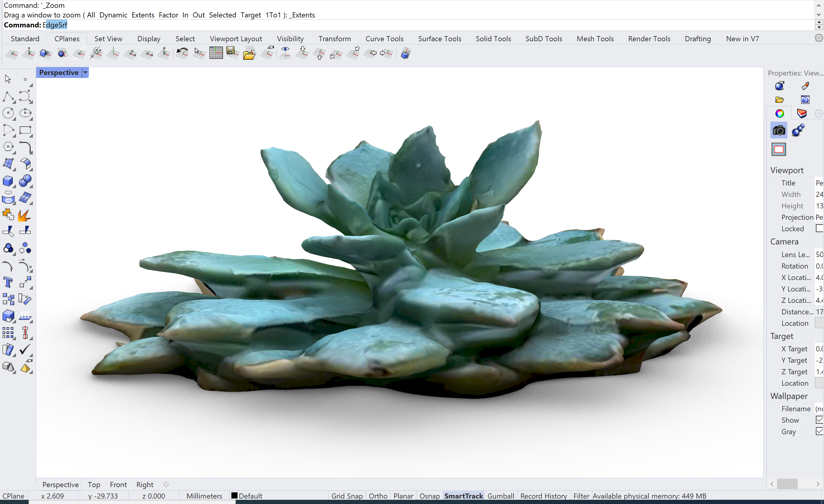Click command history scroll down arrow

coord(818,15)
